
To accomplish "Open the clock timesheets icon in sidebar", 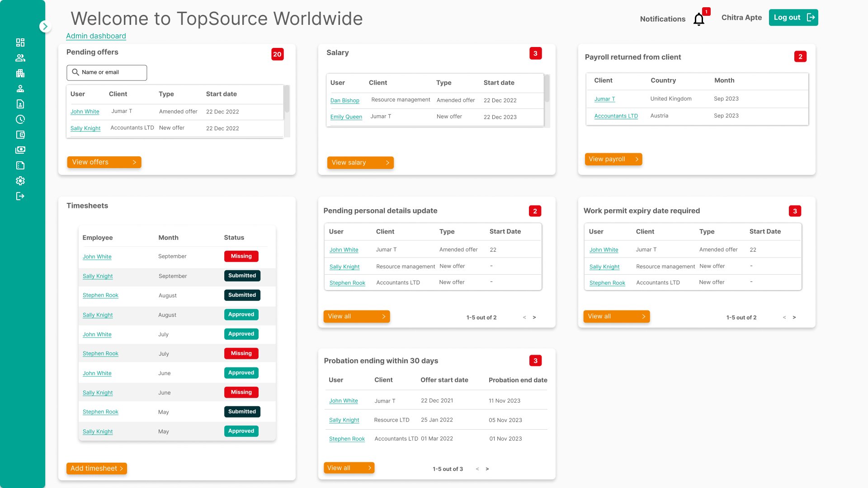I will click(20, 119).
